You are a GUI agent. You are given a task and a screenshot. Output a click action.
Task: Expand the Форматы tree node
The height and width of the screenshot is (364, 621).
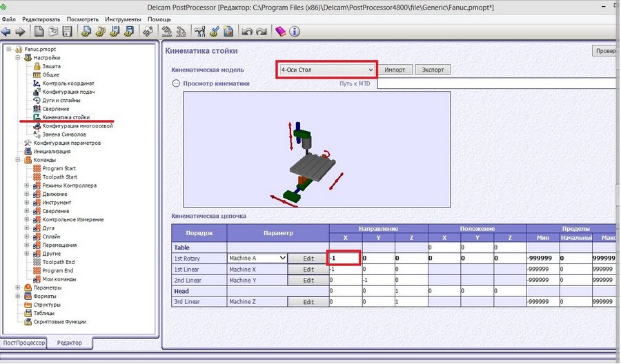[18, 296]
